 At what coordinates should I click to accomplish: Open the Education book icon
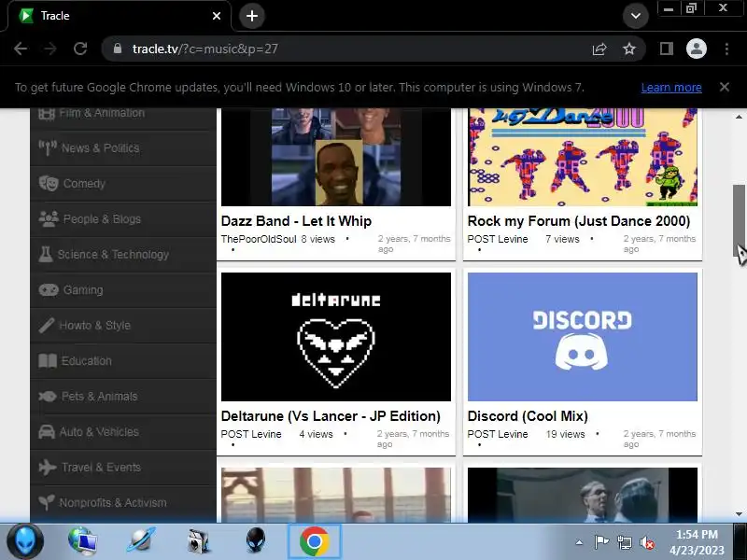coord(48,360)
